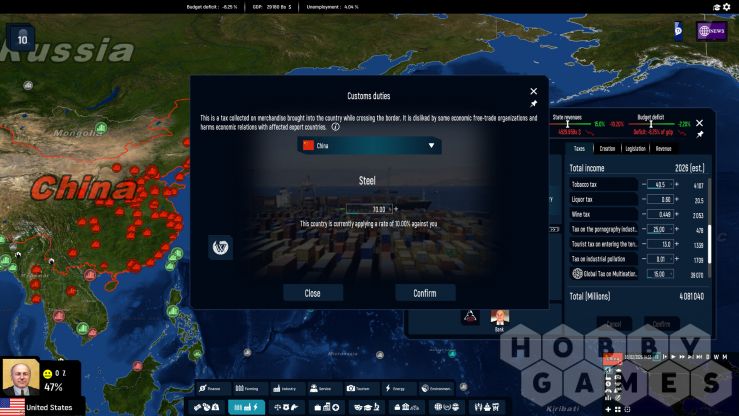Select the labor and health ministry group
The width and height of the screenshot is (739, 416).
[326, 407]
